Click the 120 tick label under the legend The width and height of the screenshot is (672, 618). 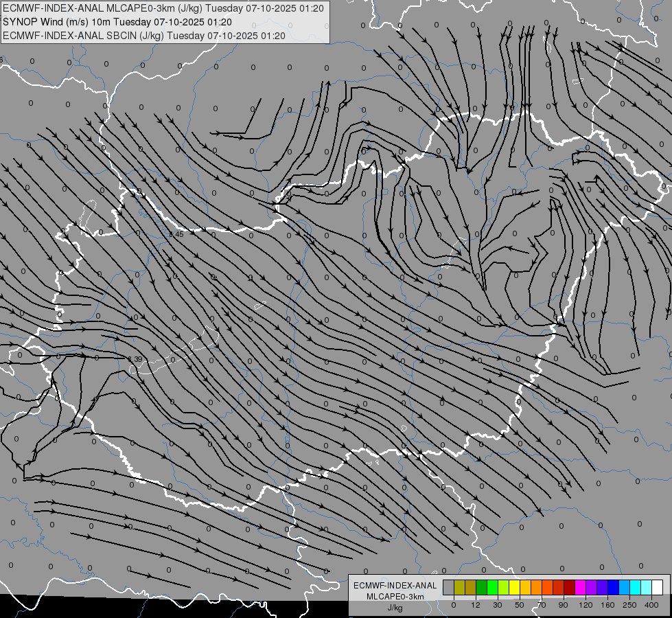click(586, 605)
